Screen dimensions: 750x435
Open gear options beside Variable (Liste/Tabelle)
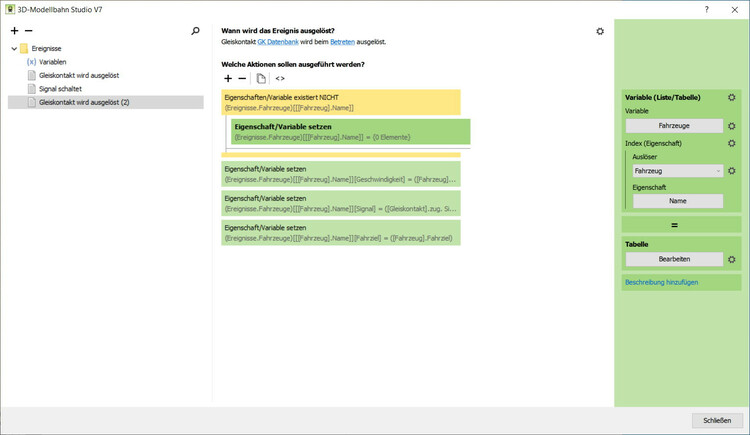click(732, 97)
